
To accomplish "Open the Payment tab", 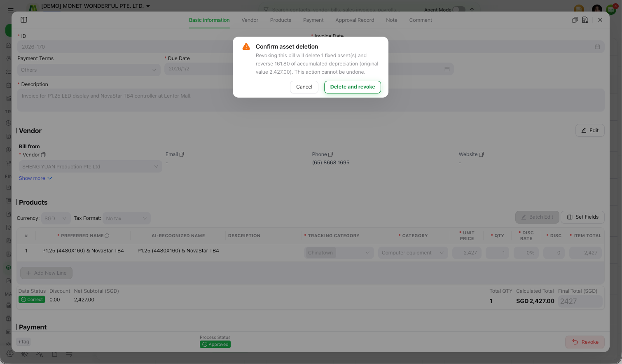I will click(313, 20).
